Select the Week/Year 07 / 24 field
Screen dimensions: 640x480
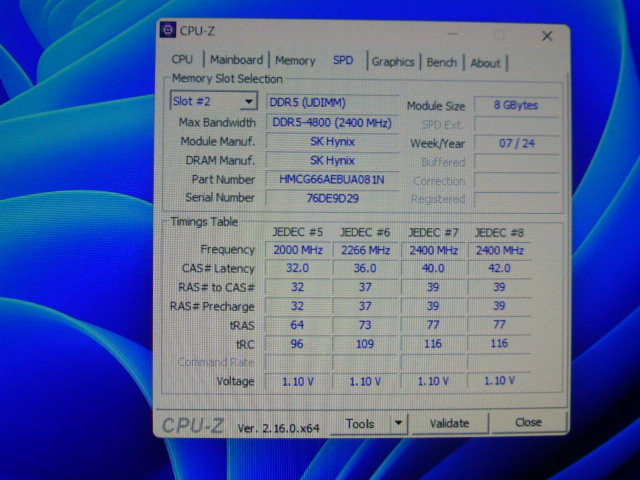515,143
